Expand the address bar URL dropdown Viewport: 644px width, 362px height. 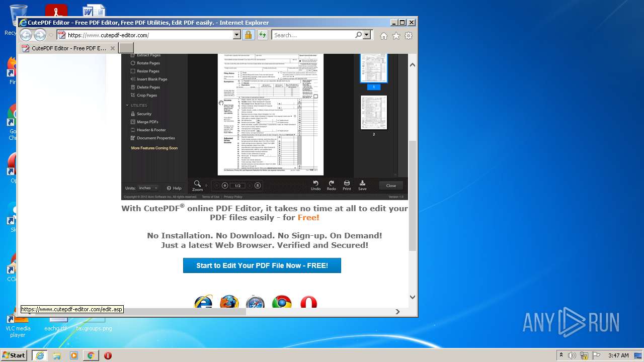pyautogui.click(x=236, y=35)
